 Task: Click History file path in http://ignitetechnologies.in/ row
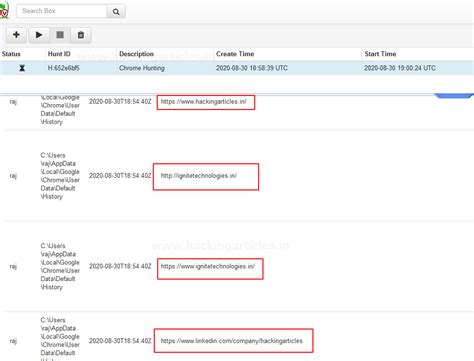click(60, 176)
